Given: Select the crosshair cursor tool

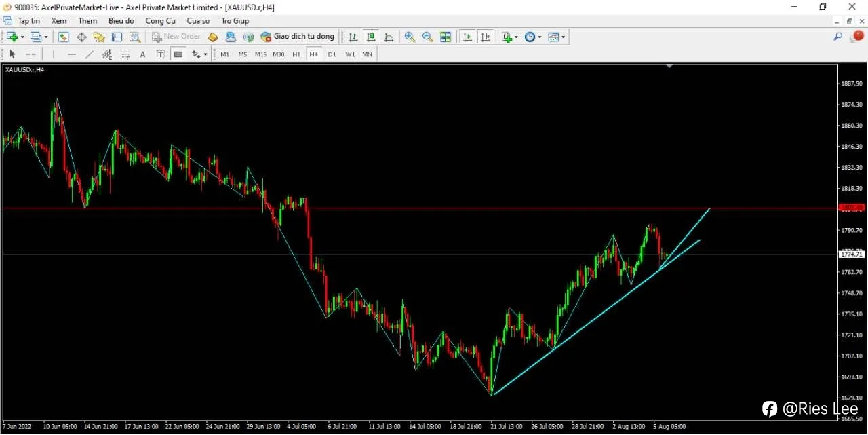Looking at the screenshot, I should [x=31, y=54].
